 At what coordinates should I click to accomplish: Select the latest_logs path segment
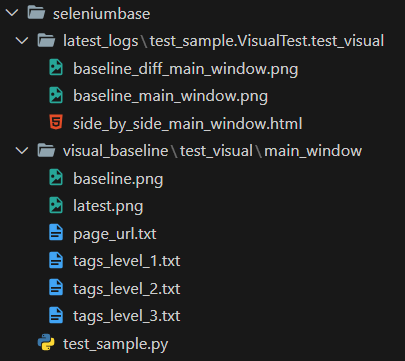[101, 41]
